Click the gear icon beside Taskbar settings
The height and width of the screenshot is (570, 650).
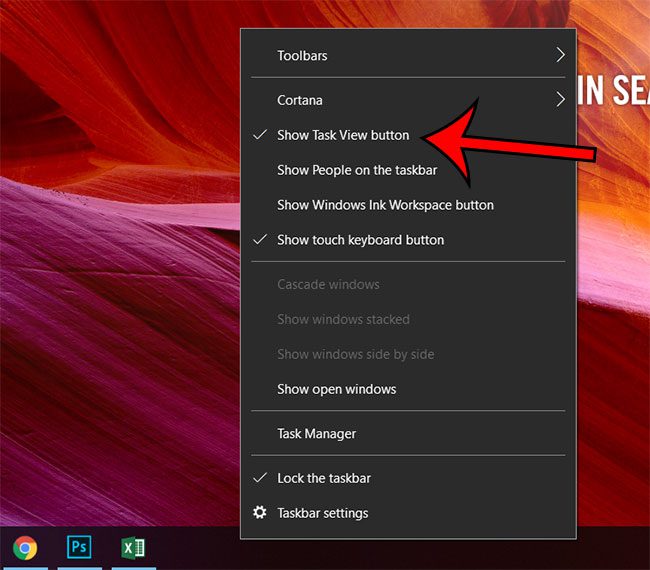[260, 512]
